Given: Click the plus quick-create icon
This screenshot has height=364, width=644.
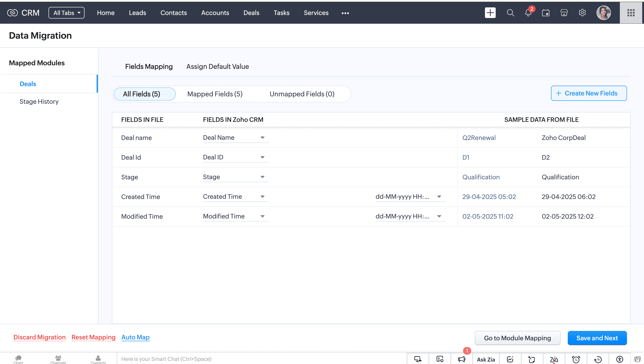Looking at the screenshot, I should point(490,13).
